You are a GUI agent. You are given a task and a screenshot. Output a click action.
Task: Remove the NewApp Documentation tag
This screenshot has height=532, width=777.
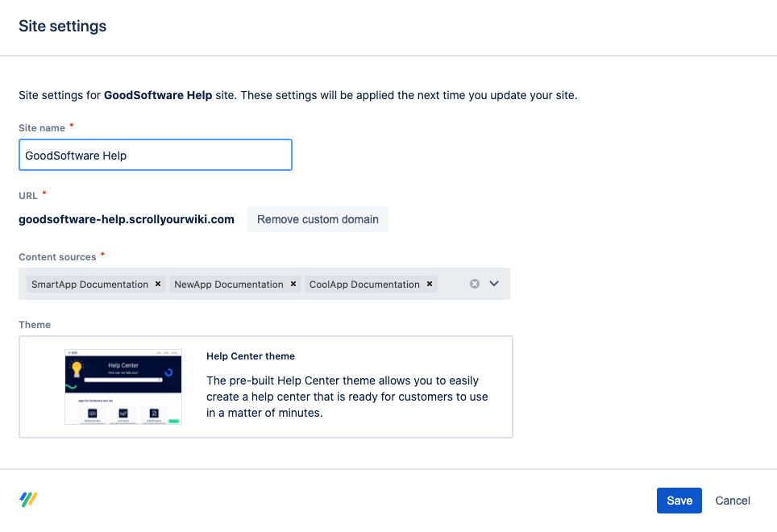coord(293,284)
